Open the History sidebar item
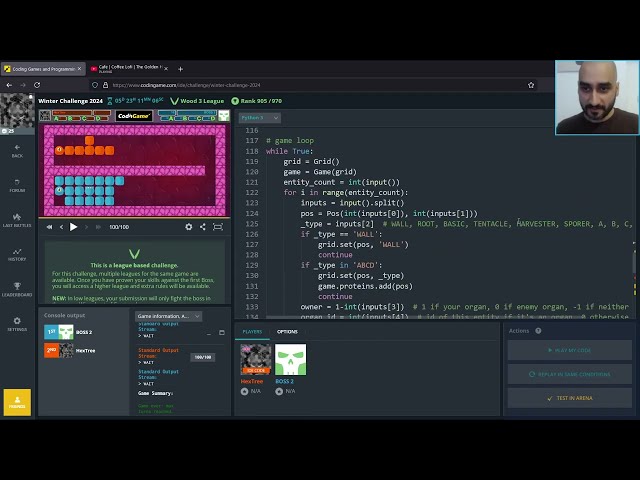Screen dimensions: 640x480 pyautogui.click(x=17, y=255)
